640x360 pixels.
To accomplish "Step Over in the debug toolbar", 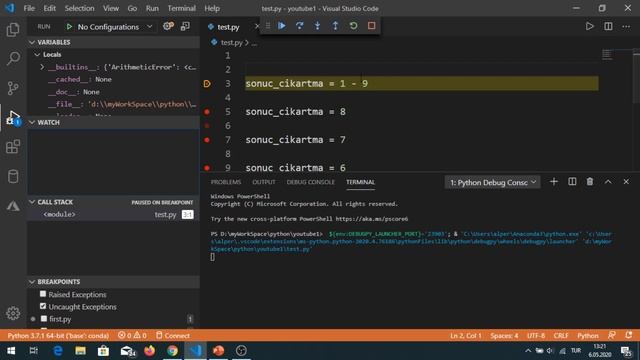I will 300,26.
